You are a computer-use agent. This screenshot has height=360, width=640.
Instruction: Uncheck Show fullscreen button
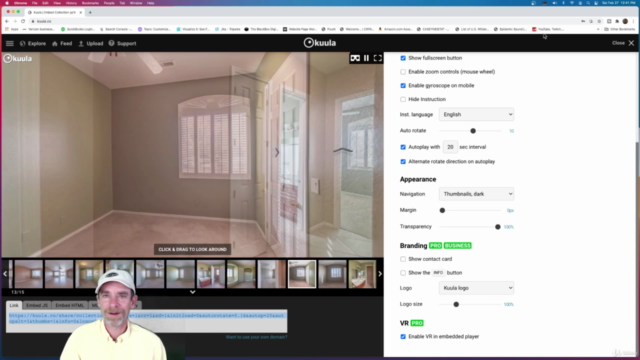click(x=403, y=58)
